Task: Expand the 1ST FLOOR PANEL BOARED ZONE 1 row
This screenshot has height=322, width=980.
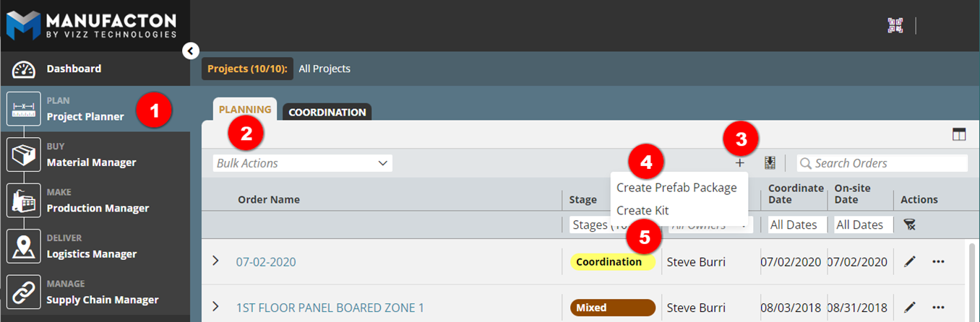Action: click(215, 307)
